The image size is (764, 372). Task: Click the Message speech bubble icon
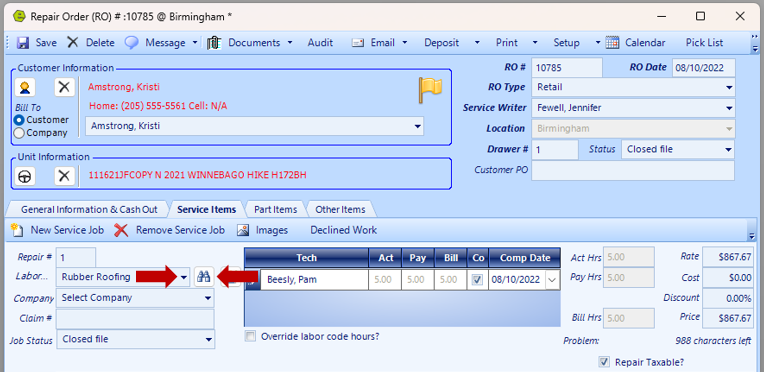[131, 43]
